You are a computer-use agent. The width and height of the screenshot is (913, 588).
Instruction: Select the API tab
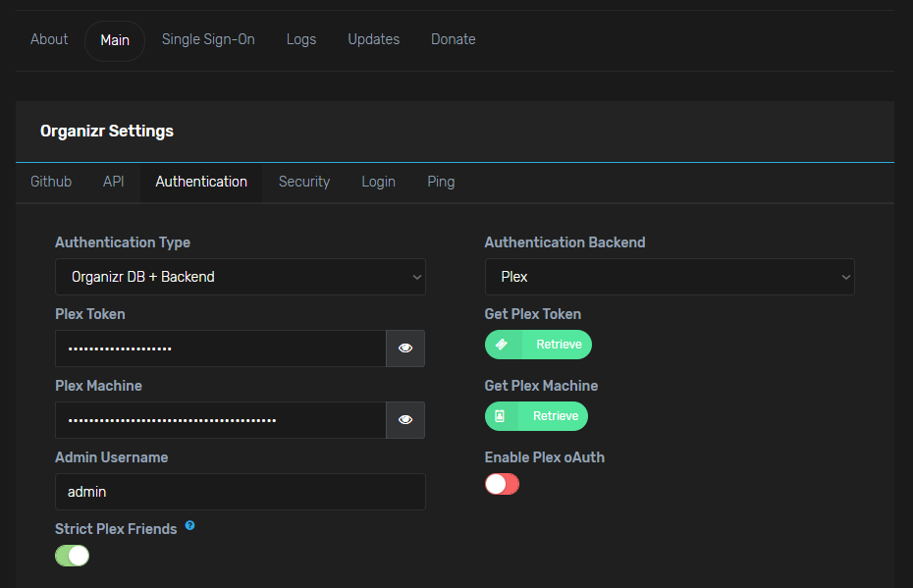(x=114, y=182)
